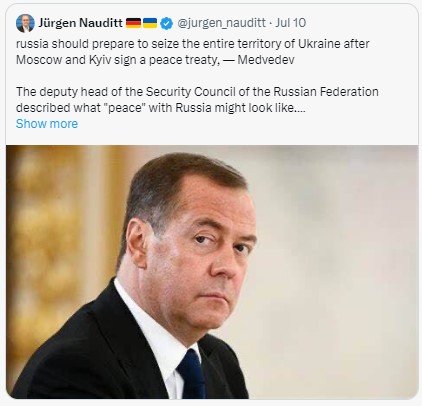The width and height of the screenshot is (422, 406).
Task: Click empty header space right of Jul 10
Action: (360, 23)
